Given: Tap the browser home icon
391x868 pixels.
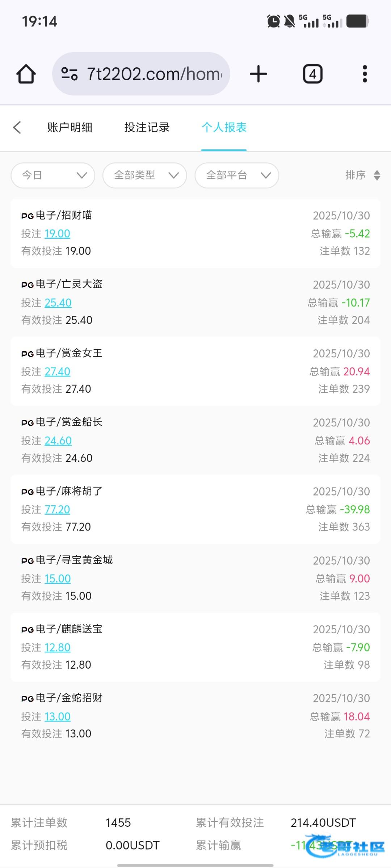Looking at the screenshot, I should pyautogui.click(x=26, y=74).
